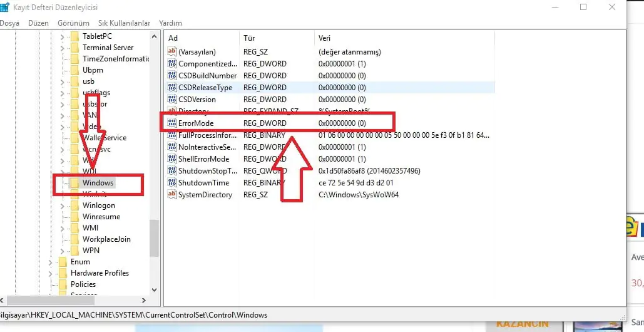Sort values by the Veri column header
The width and height of the screenshot is (644, 332).
tap(324, 38)
